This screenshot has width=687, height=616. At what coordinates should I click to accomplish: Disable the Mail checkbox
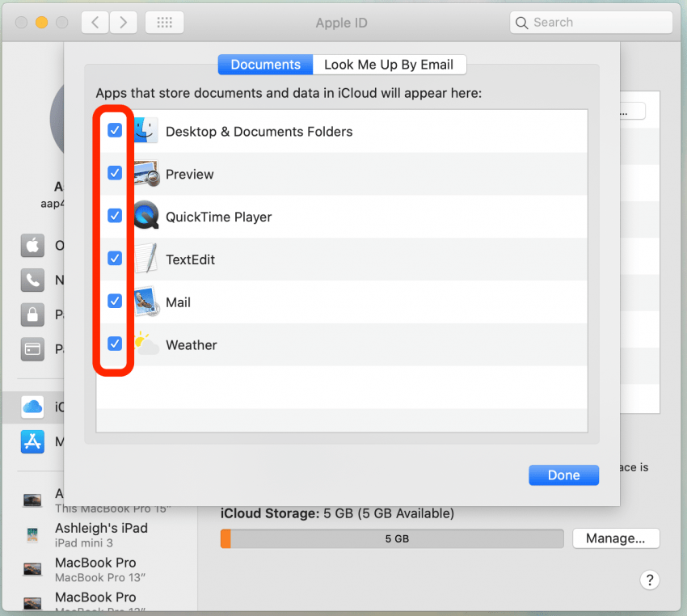(115, 301)
